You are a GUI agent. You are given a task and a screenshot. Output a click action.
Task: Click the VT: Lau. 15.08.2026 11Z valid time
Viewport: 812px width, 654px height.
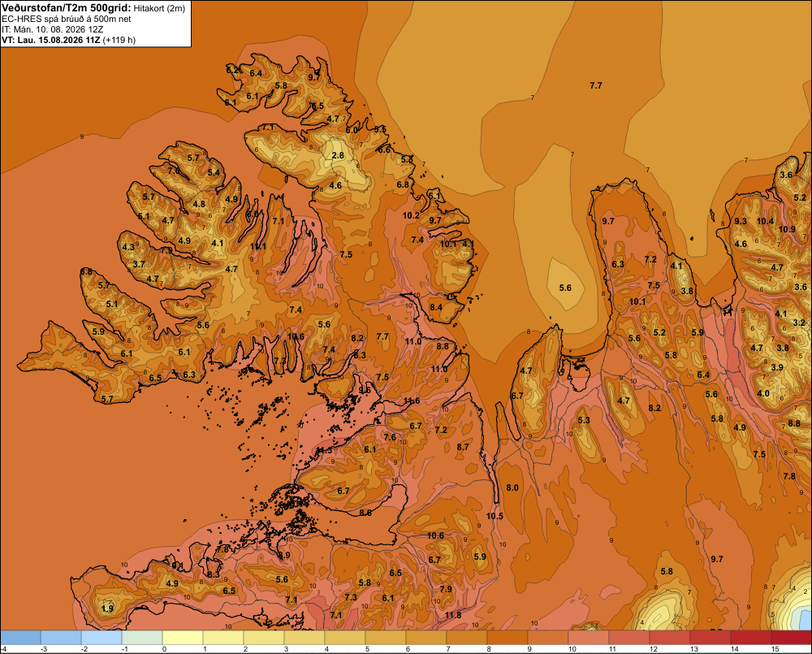coord(51,40)
